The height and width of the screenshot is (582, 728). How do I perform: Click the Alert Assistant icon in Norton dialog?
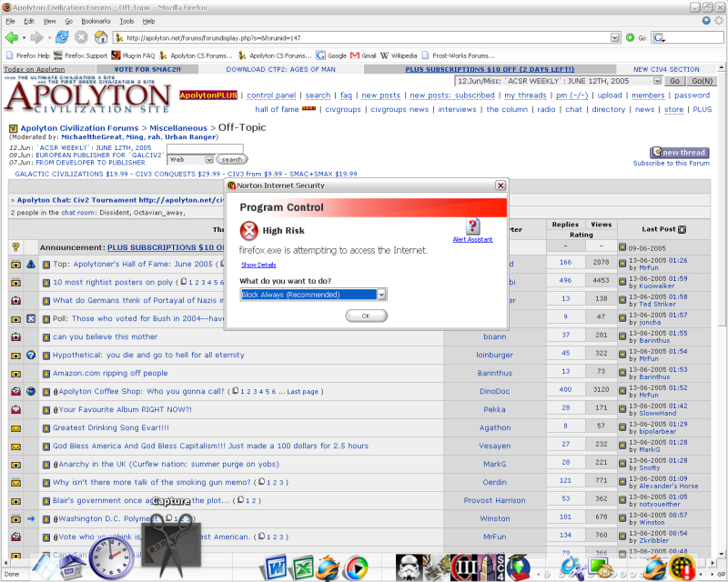point(472,227)
